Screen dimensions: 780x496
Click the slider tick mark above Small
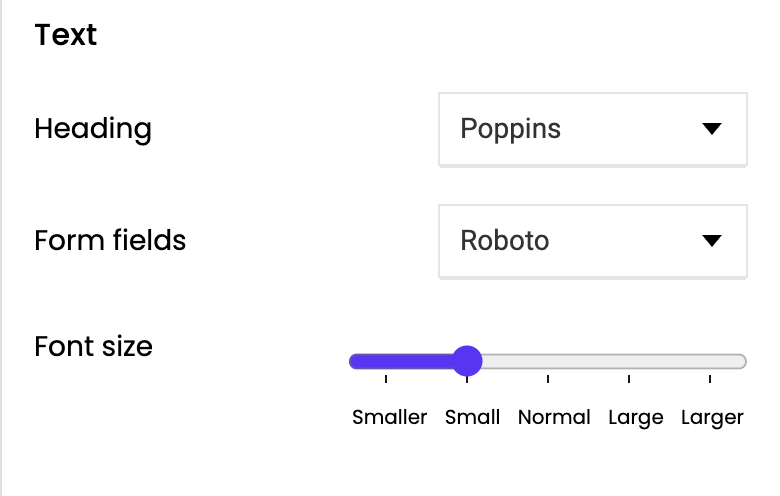click(x=467, y=380)
